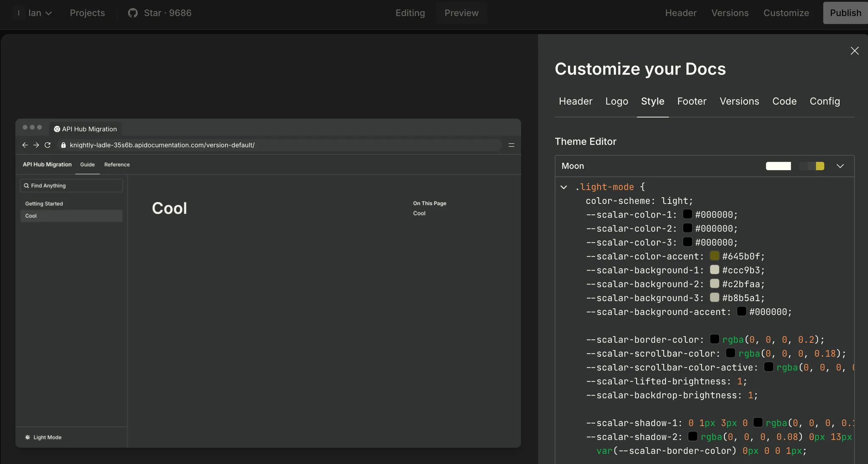The width and height of the screenshot is (868, 464).
Task: Select the Cool page under Getting Started
Action: [x=31, y=216]
